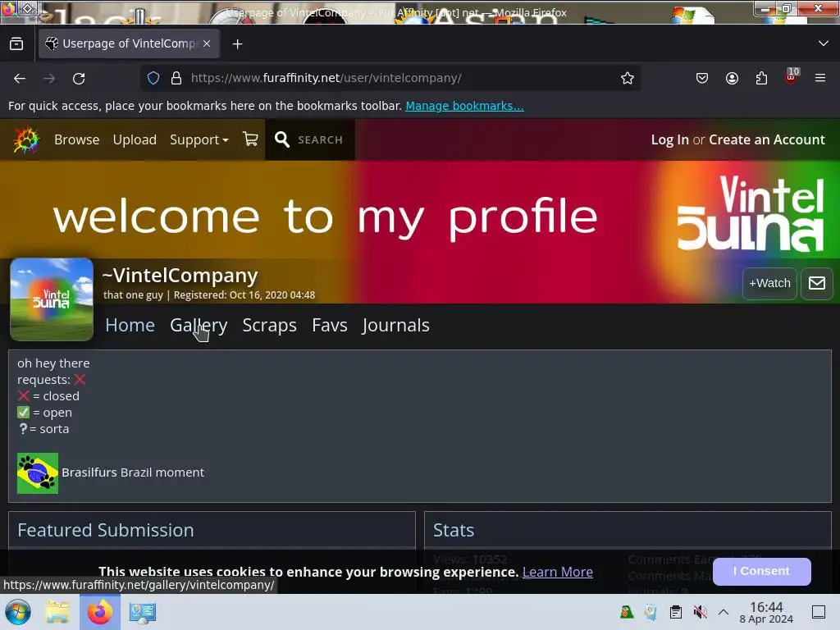Open the computer settings taskbar icon

tap(143, 612)
